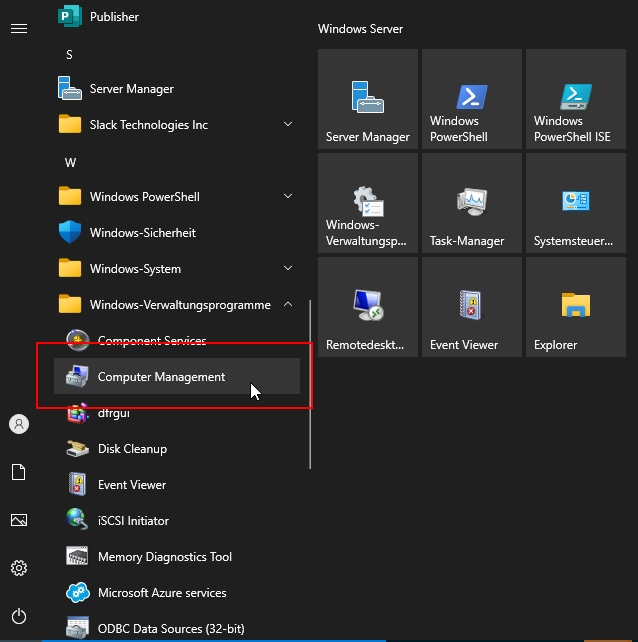Click the user account icon
This screenshot has width=638, height=642.
pos(19,424)
